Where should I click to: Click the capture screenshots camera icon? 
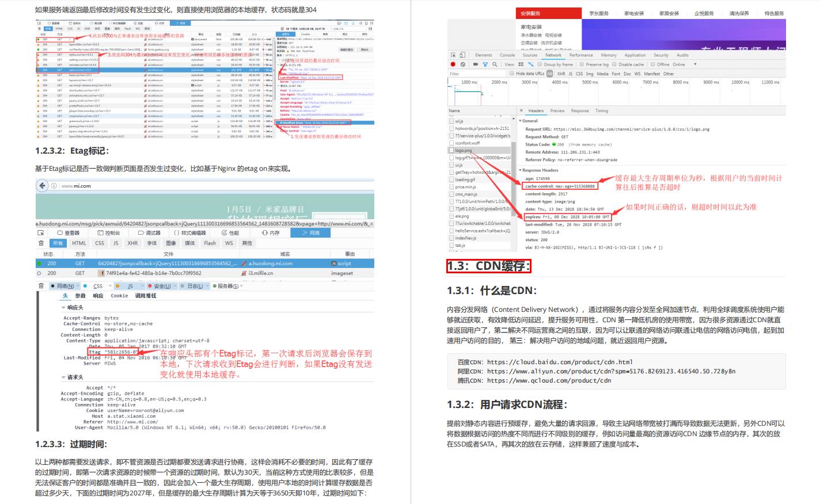[476, 64]
